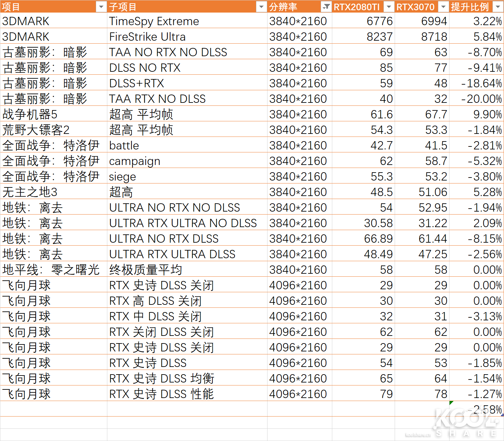Open the active 分辨率 column filter dropdown
Viewport: 504px width, 441px height.
[326, 6]
